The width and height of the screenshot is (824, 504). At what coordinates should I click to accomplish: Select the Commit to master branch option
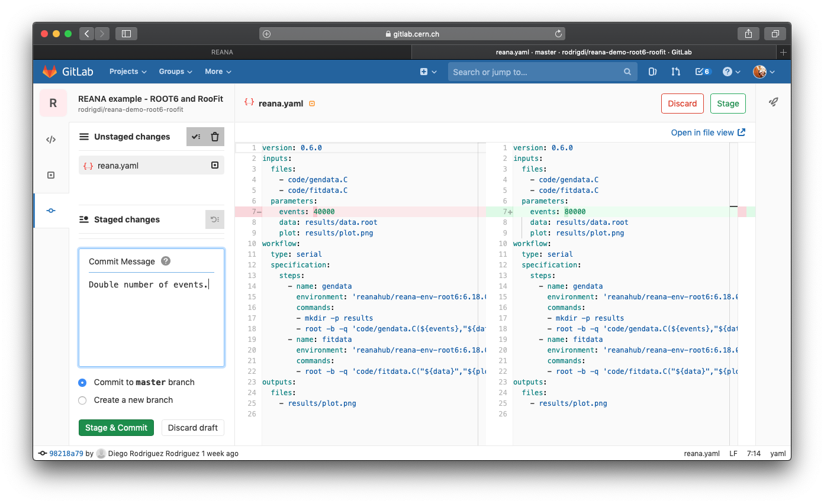pos(82,383)
